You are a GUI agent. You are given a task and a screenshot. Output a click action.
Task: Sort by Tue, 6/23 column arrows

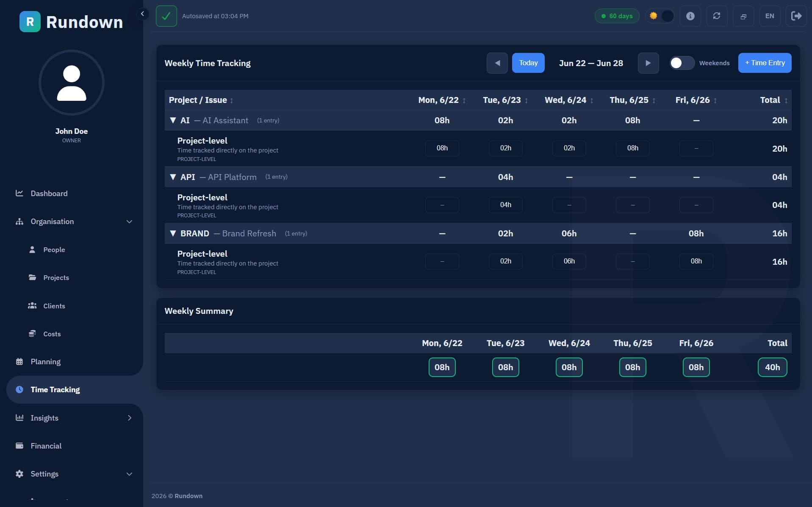pos(527,100)
